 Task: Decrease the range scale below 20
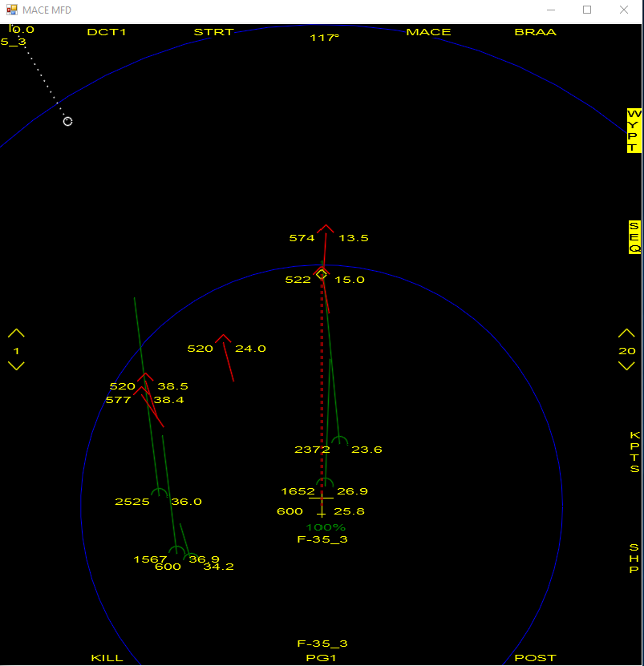click(626, 365)
